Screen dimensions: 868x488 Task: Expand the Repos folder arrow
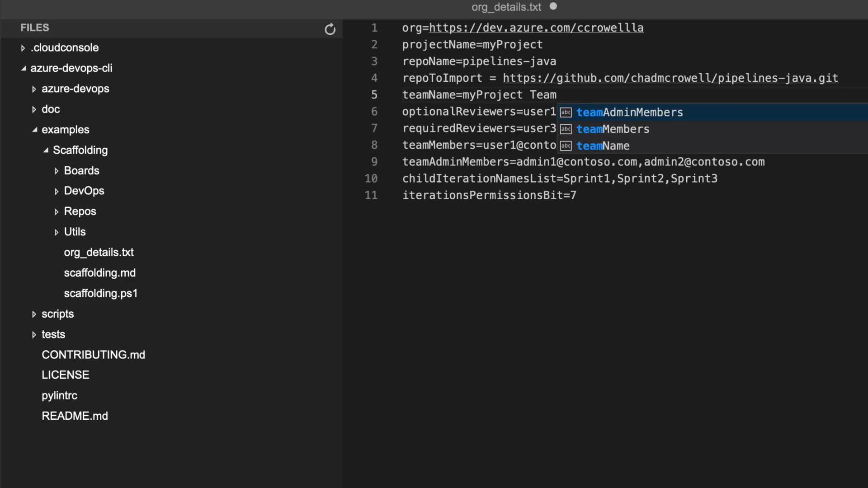tap(57, 212)
